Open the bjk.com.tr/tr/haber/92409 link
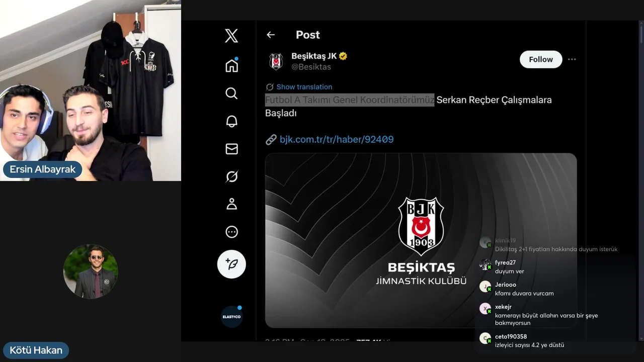The image size is (644, 362). point(337,139)
